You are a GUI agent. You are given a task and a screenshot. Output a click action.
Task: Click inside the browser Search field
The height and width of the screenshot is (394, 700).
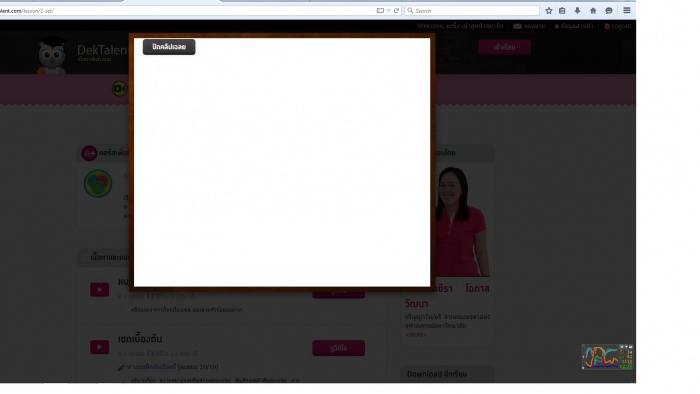472,11
